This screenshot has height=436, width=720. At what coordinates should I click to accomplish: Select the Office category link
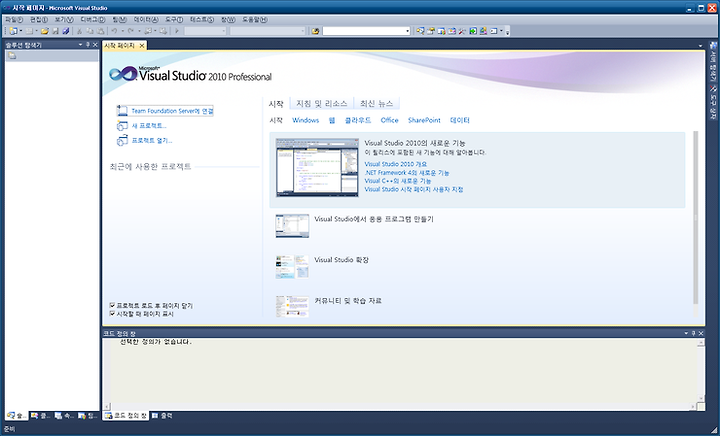point(389,120)
